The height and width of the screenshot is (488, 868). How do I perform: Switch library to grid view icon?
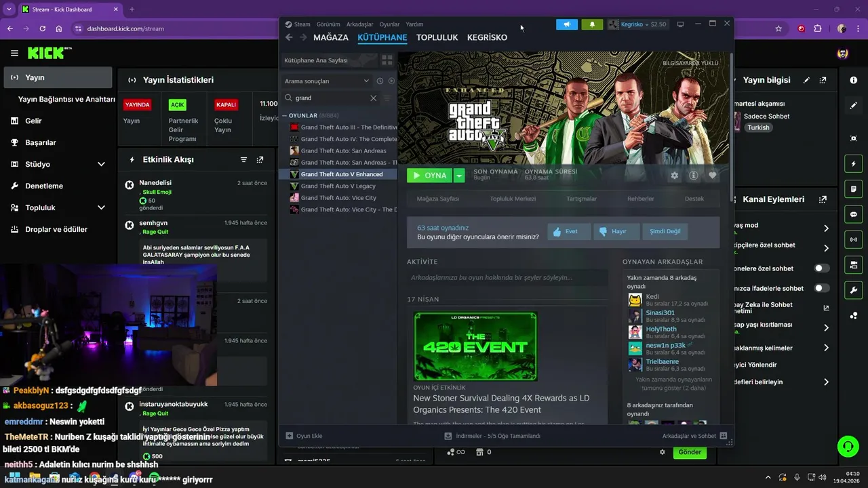click(387, 60)
